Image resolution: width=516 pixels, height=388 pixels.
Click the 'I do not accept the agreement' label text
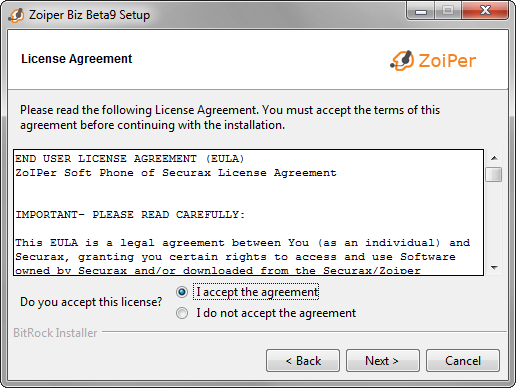[x=276, y=313]
